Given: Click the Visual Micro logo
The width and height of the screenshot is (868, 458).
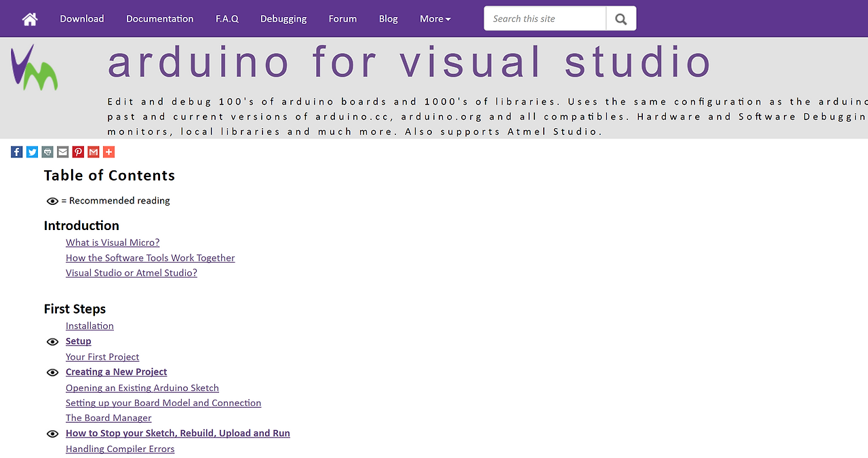Looking at the screenshot, I should coord(34,68).
